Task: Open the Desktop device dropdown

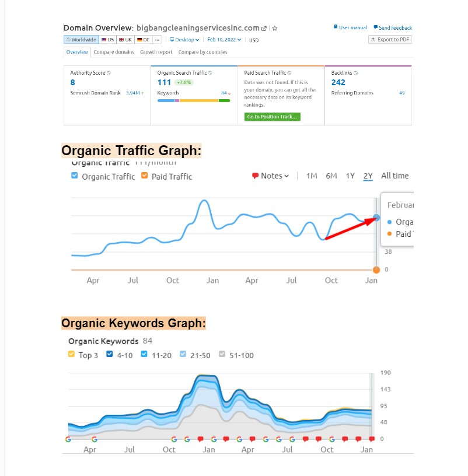Action: [x=184, y=40]
